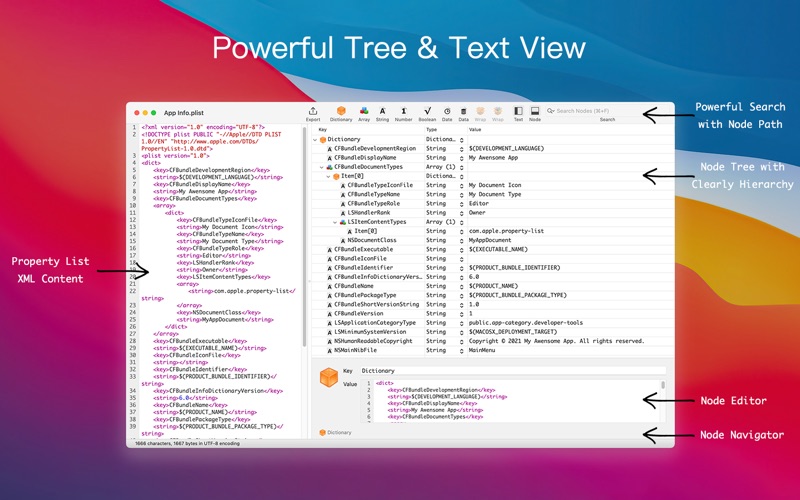The height and width of the screenshot is (500, 800).
Task: Open type dropdown for CFBundleVersion
Action: (x=461, y=314)
